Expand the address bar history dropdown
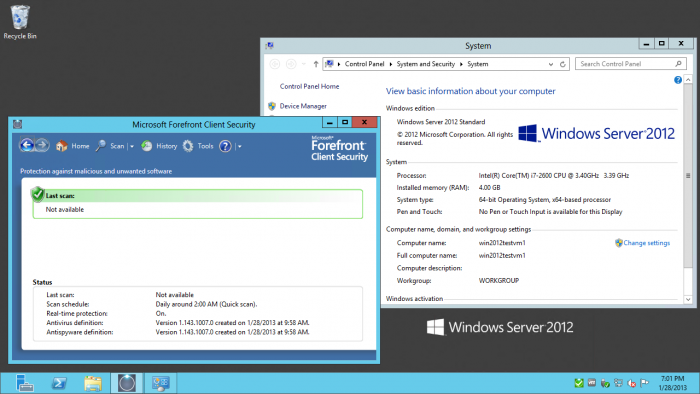The width and height of the screenshot is (700, 394). 551,64
